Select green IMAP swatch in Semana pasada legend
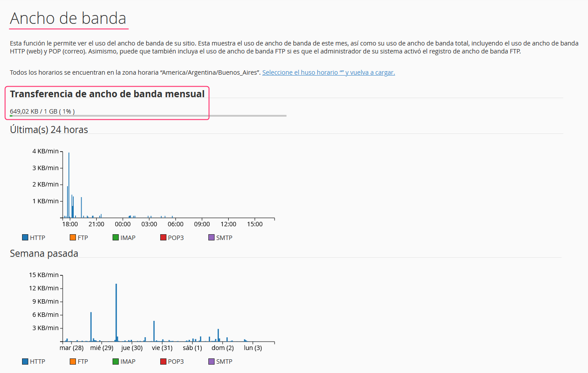 116,361
